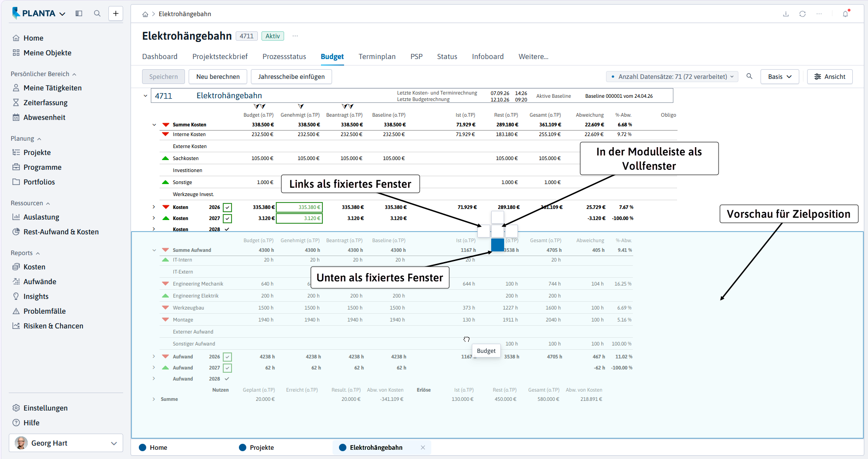Switch to the Terminplan tab
Image resolution: width=868 pixels, height=459 pixels.
[377, 56]
